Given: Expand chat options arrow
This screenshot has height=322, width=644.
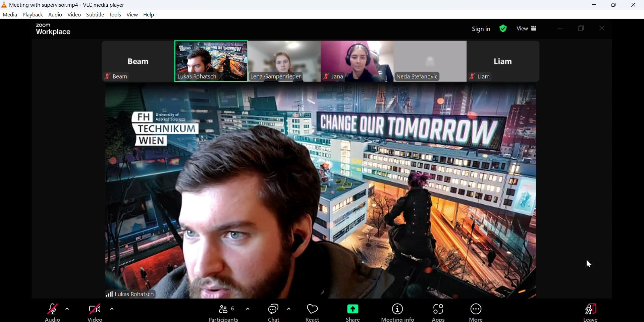Looking at the screenshot, I should pos(289,309).
